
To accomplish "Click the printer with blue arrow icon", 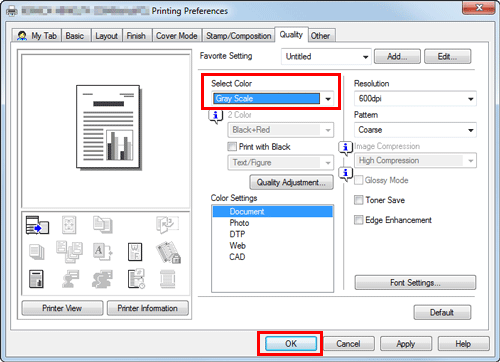I will [37, 225].
